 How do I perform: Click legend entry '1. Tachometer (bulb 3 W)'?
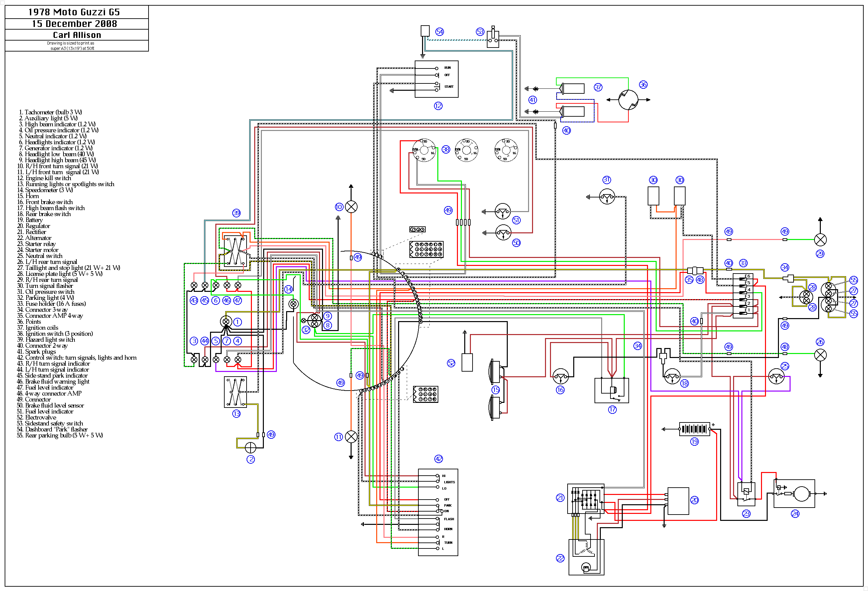click(51, 112)
